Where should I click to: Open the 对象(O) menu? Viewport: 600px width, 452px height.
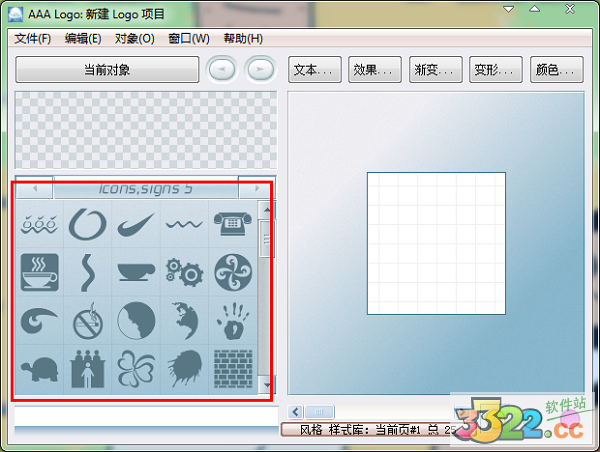point(134,39)
